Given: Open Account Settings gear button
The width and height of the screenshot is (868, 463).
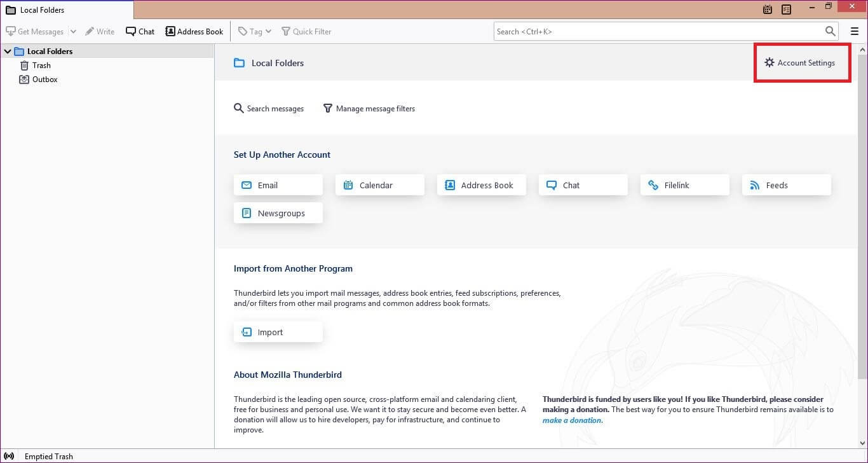Looking at the screenshot, I should (799, 63).
